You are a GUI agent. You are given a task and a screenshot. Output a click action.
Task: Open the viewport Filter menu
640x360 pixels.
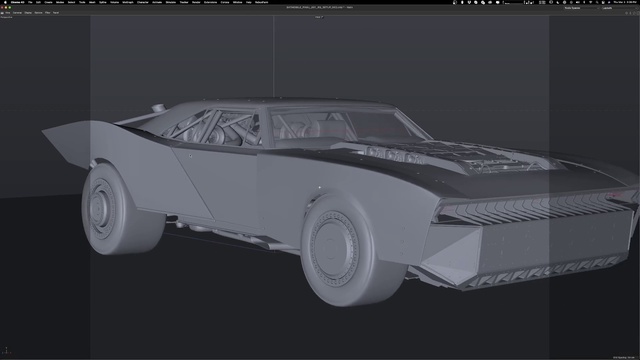coord(48,13)
